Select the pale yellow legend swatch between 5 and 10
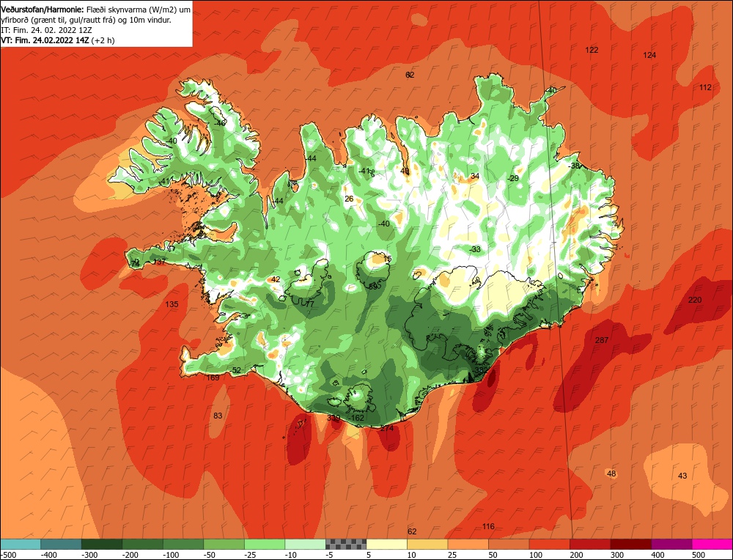733x560 pixels. [x=386, y=544]
